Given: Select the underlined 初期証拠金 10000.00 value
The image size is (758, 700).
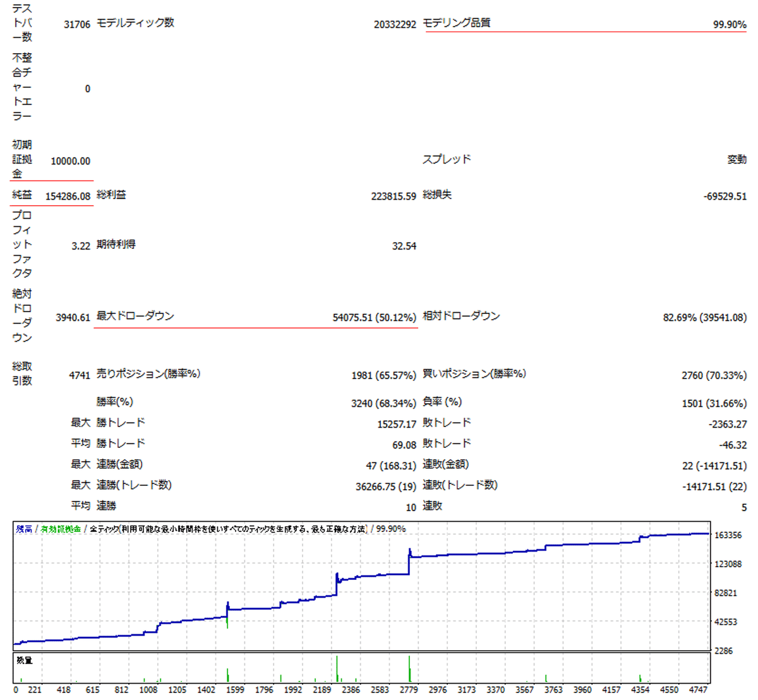Looking at the screenshot, I should pos(72,161).
